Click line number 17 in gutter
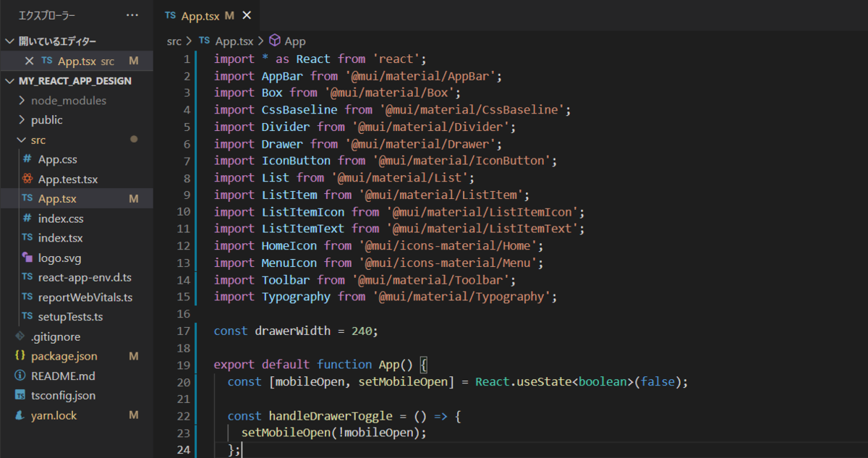Screen dimensions: 868x458 183,331
